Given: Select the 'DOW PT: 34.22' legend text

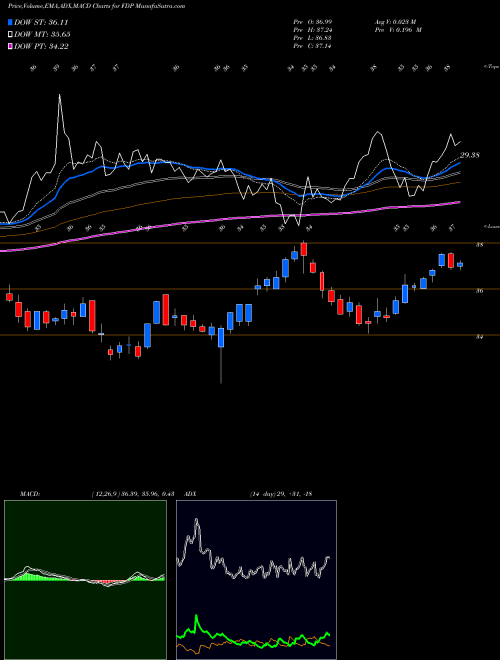Looking at the screenshot, I should pyautogui.click(x=41, y=47).
